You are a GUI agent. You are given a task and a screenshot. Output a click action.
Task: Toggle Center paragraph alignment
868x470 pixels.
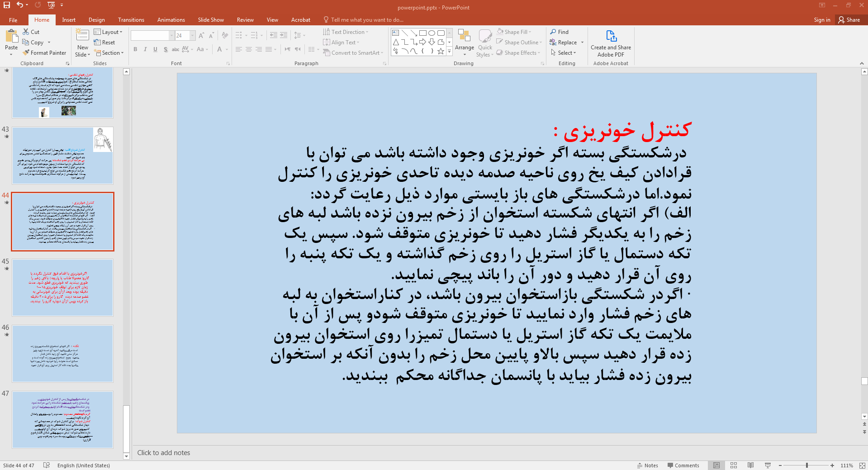click(x=249, y=49)
